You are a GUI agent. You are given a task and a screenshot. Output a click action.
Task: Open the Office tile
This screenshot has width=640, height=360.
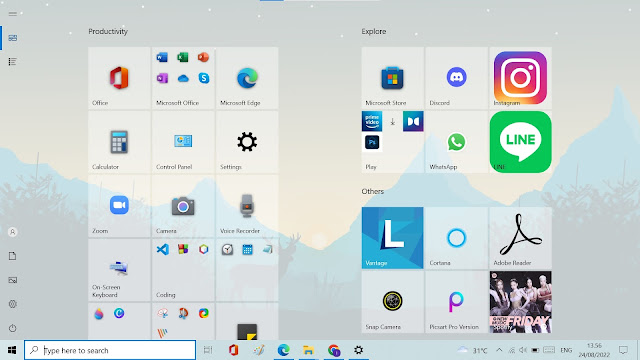tap(119, 78)
